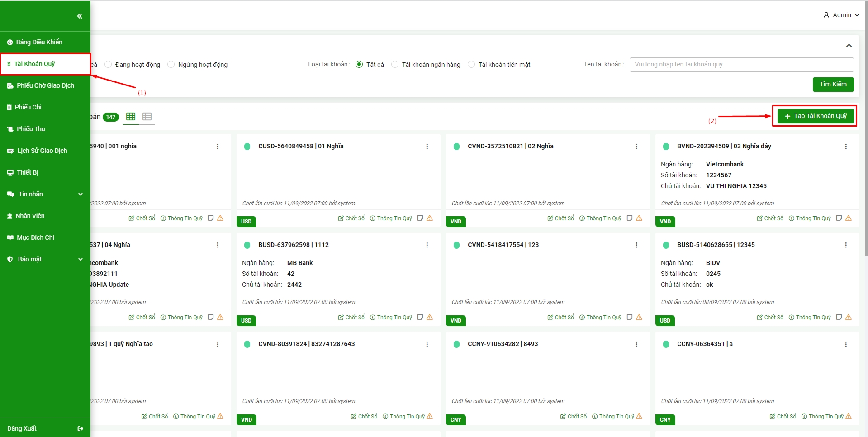Click logout icon beside Đăng Xuất
Screen dimensions: 868x437
(81, 428)
